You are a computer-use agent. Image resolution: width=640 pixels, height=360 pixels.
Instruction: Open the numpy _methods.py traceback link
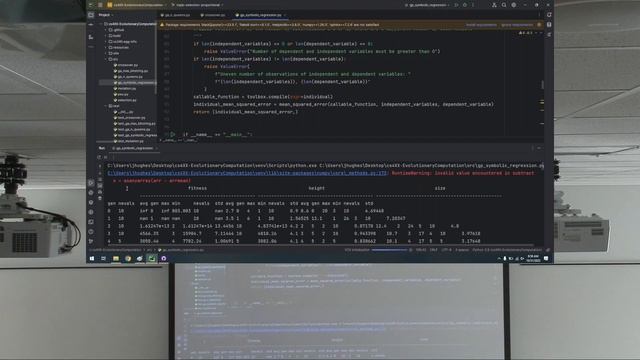[x=247, y=173]
